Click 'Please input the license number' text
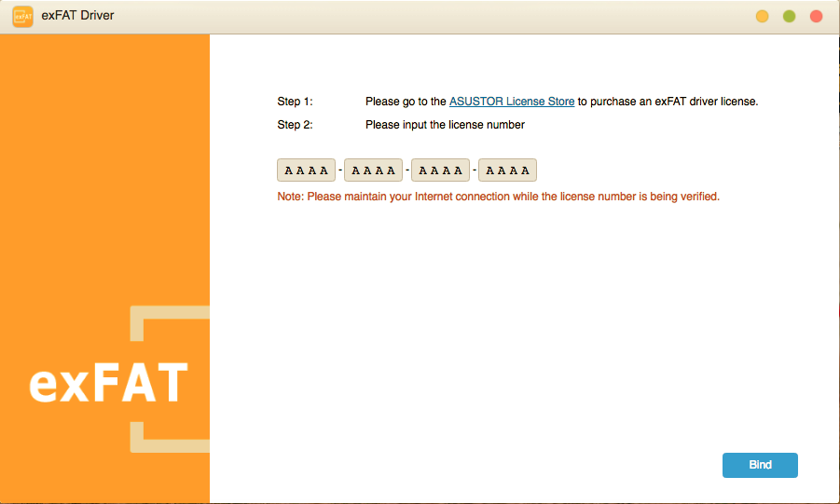 click(445, 125)
